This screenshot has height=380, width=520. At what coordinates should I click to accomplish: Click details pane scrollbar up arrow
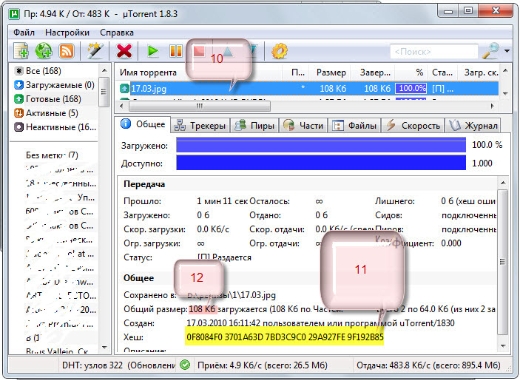coord(503,182)
